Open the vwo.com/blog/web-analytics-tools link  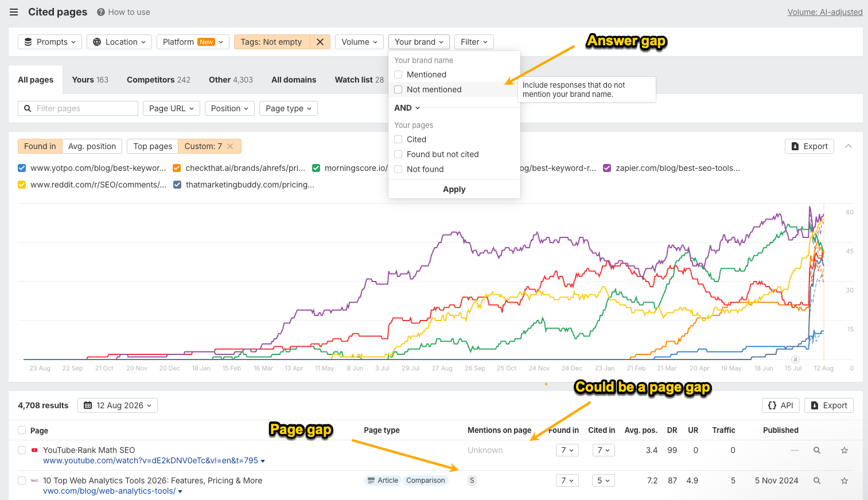coord(110,491)
